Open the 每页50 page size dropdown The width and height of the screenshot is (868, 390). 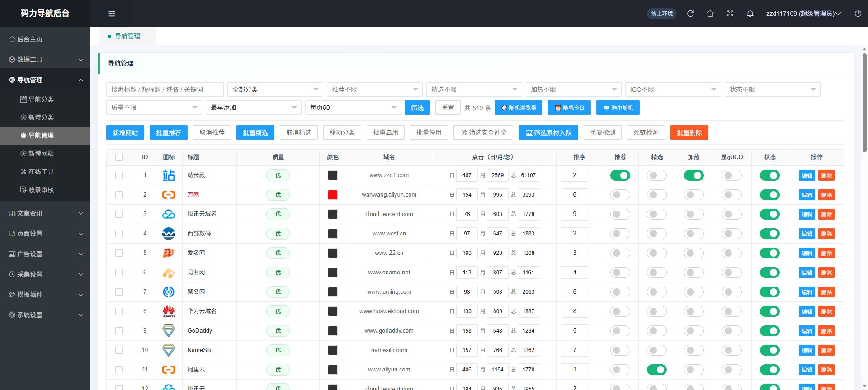[353, 108]
